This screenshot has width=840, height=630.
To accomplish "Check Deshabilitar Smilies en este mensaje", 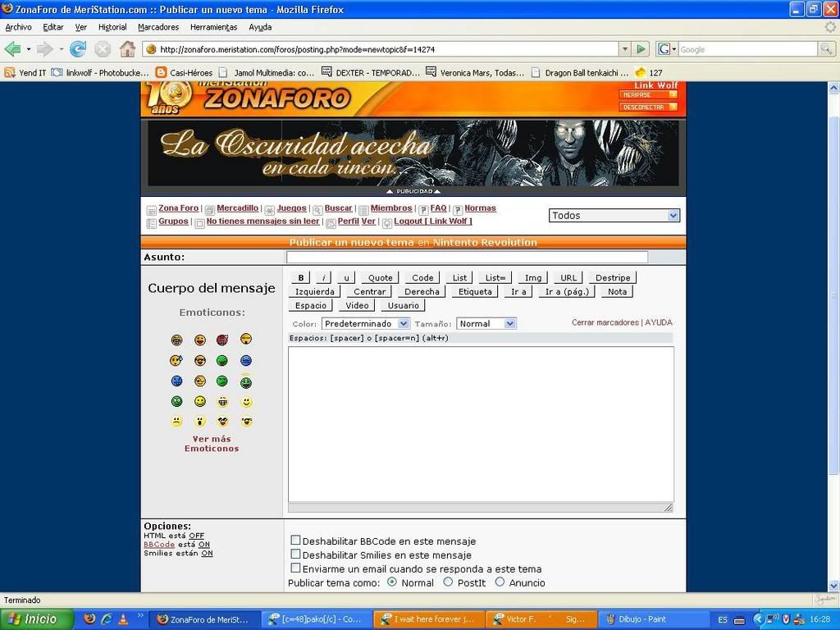I will (295, 555).
